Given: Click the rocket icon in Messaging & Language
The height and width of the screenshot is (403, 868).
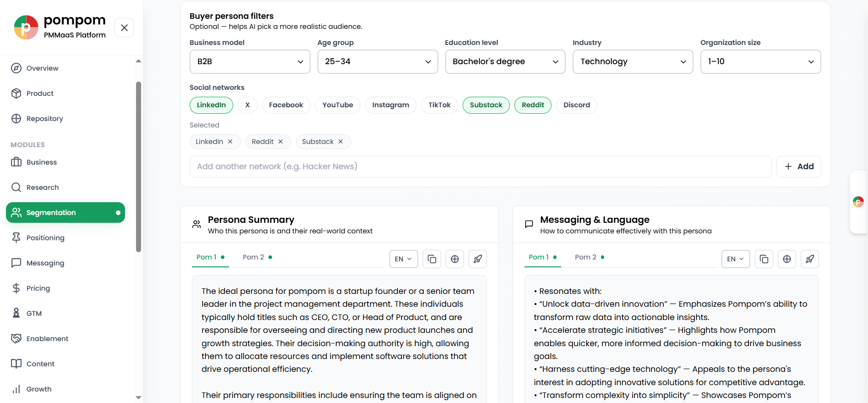Looking at the screenshot, I should (x=810, y=259).
